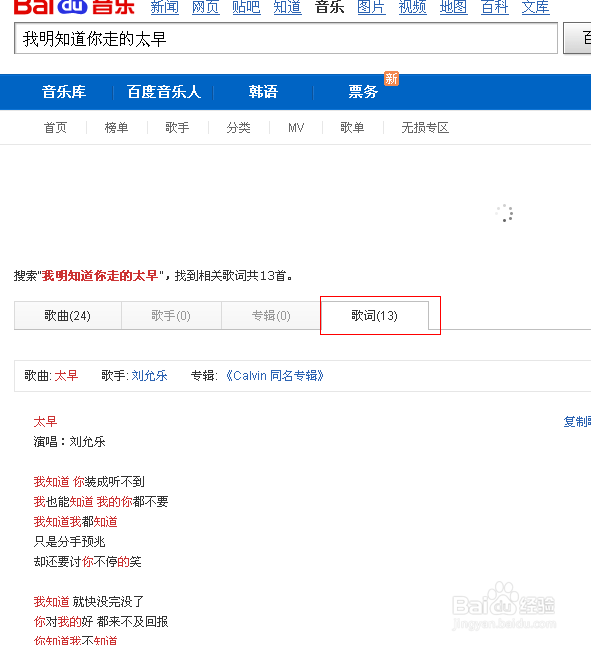Click the Baidu Music logo
Viewport: 591px width, 645px height.
(x=74, y=7)
